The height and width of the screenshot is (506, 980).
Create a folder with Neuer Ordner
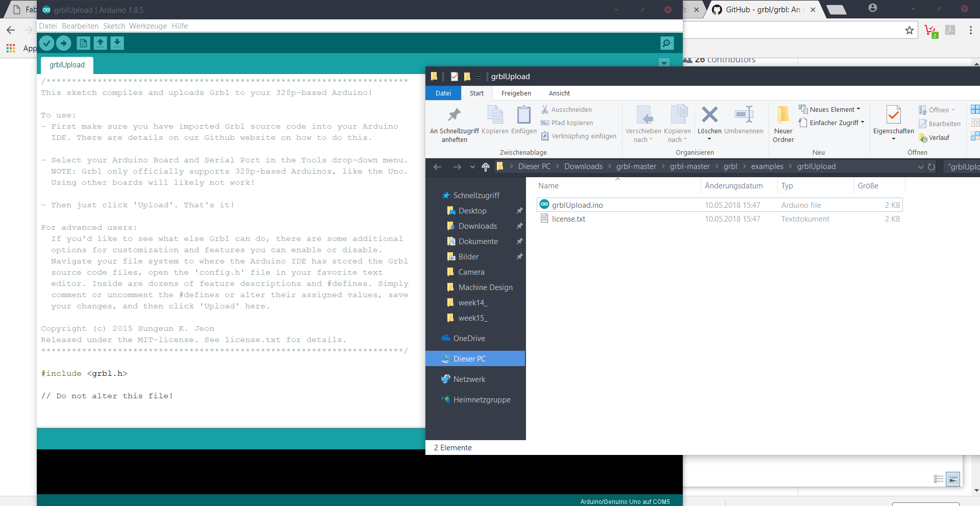pos(783,124)
